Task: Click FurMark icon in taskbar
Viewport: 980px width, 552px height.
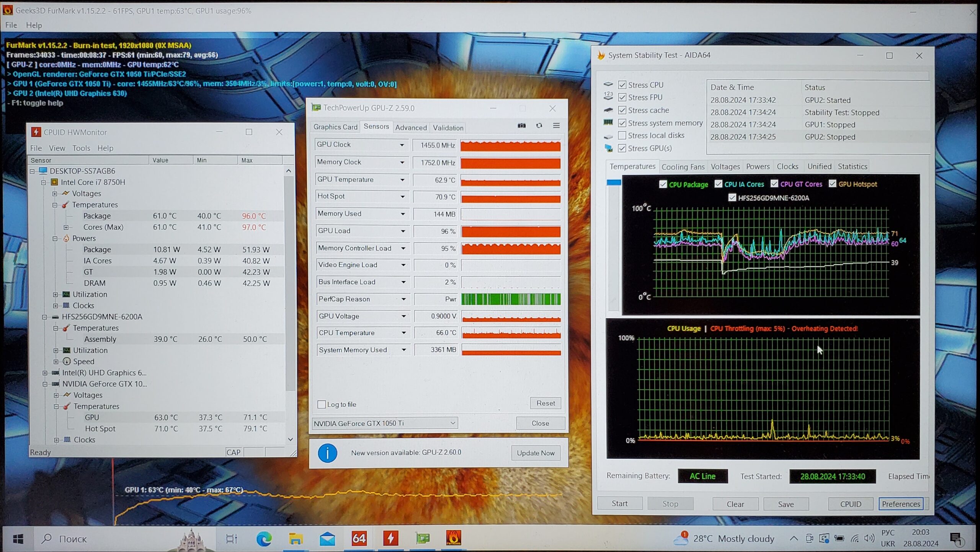Action: tap(453, 538)
